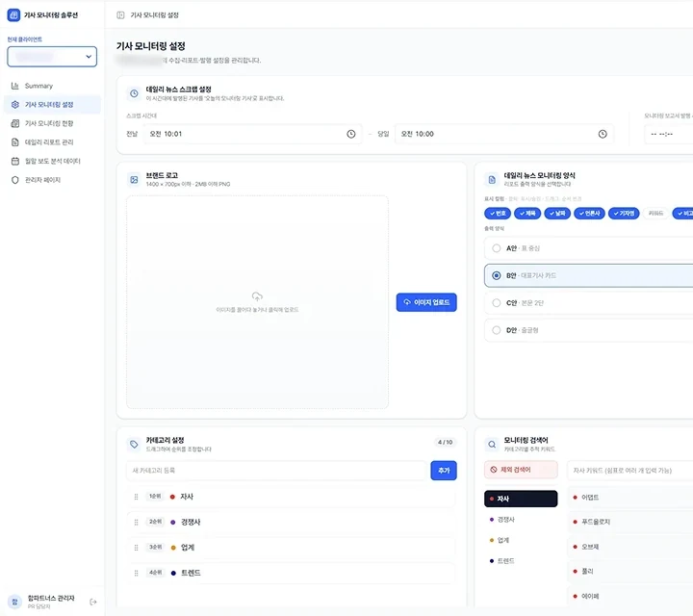Click the magnifier icon of 모니터링 검색어
The height and width of the screenshot is (616, 693).
point(492,444)
